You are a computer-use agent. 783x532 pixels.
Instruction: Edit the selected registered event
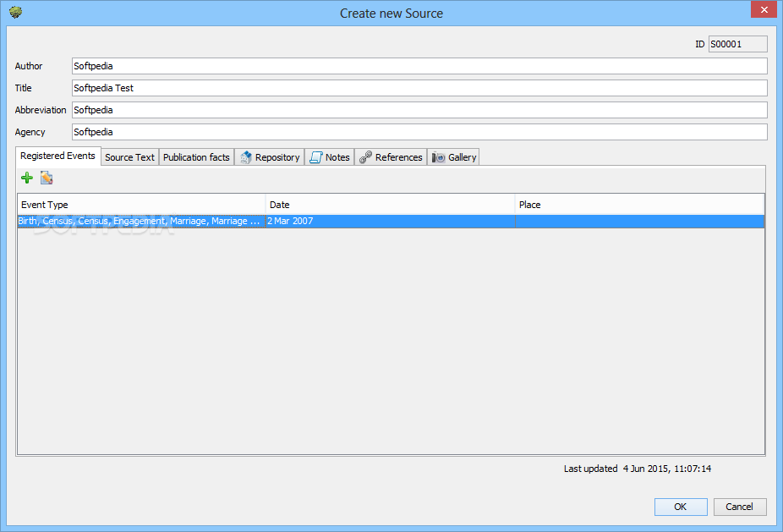(47, 178)
